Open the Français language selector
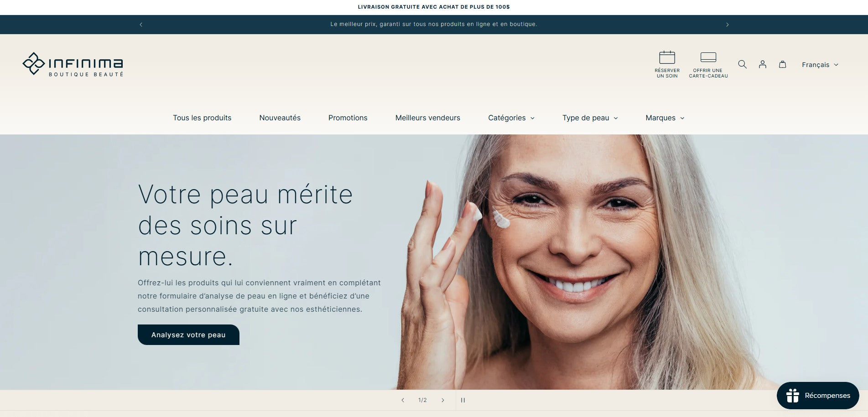868x417 pixels. pos(820,65)
